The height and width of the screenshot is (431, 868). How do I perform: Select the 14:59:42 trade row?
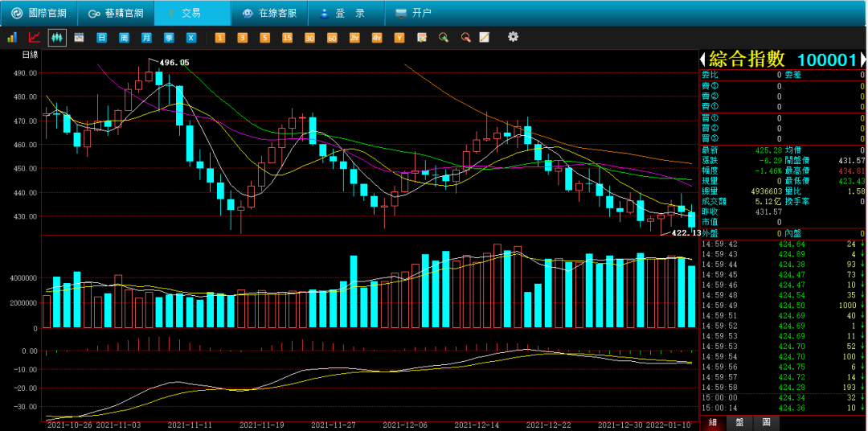(x=783, y=244)
